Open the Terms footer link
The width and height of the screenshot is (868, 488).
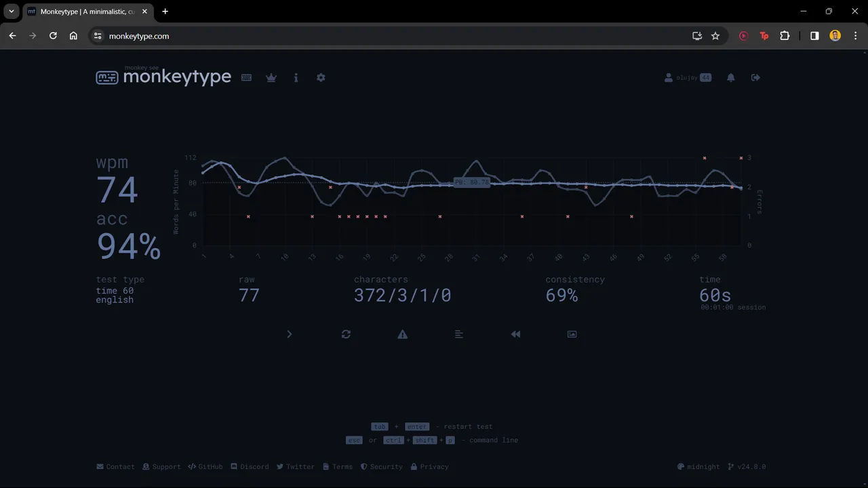[338, 467]
